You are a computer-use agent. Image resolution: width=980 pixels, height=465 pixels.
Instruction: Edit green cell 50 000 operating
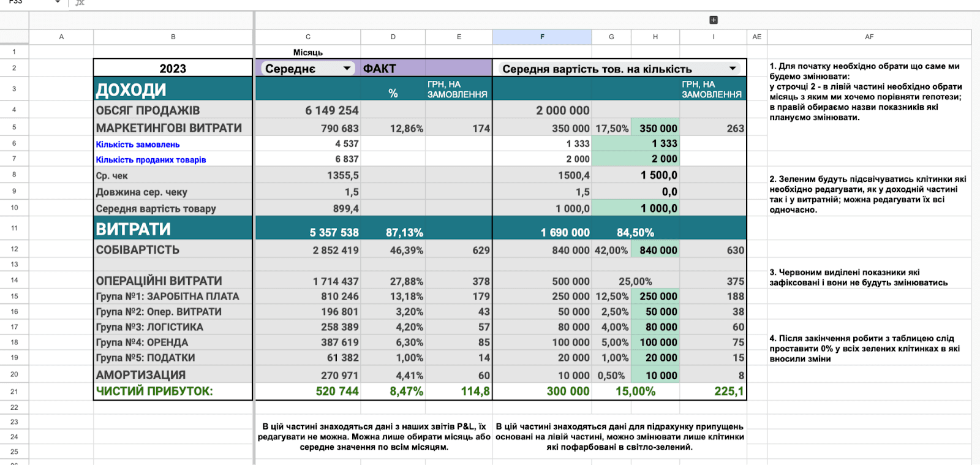655,312
